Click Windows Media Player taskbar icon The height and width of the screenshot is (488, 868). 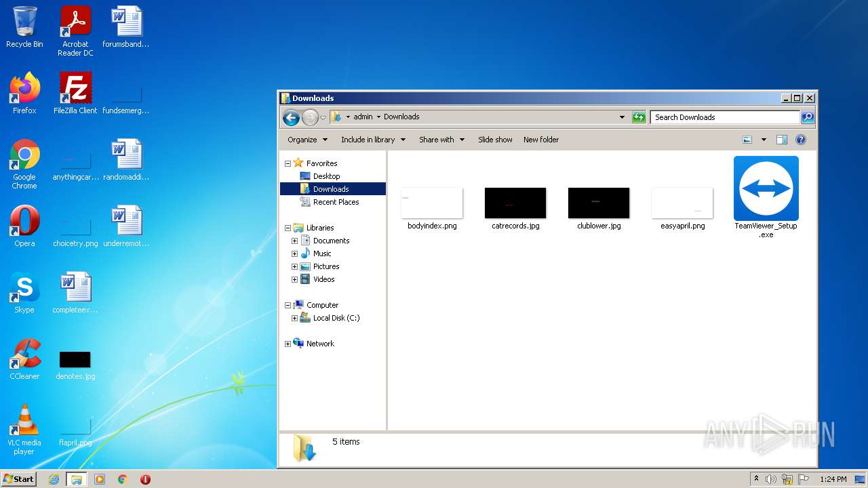tap(100, 479)
